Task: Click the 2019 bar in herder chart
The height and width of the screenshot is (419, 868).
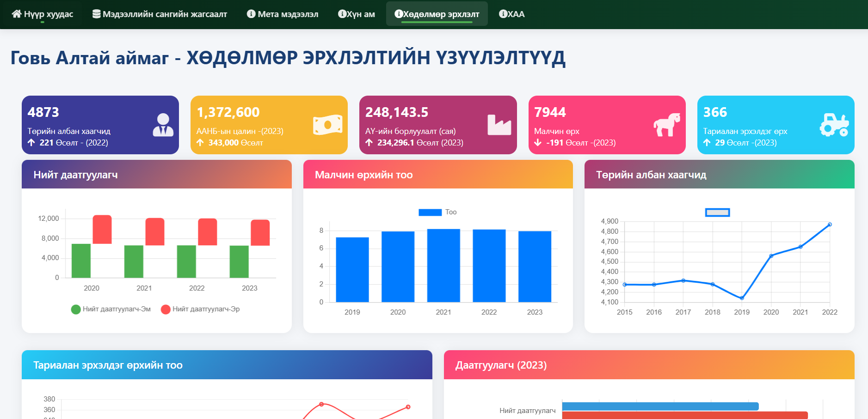Action: 352,270
